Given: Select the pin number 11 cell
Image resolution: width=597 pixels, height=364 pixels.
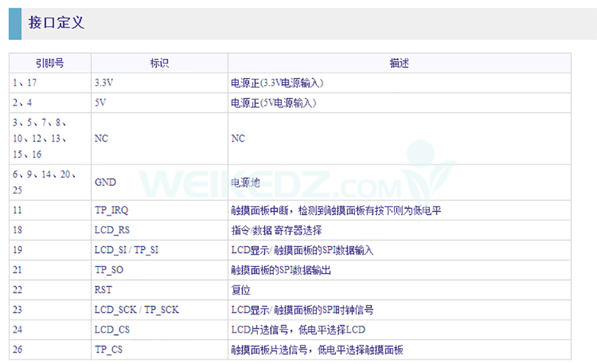Looking at the screenshot, I should 50,210.
